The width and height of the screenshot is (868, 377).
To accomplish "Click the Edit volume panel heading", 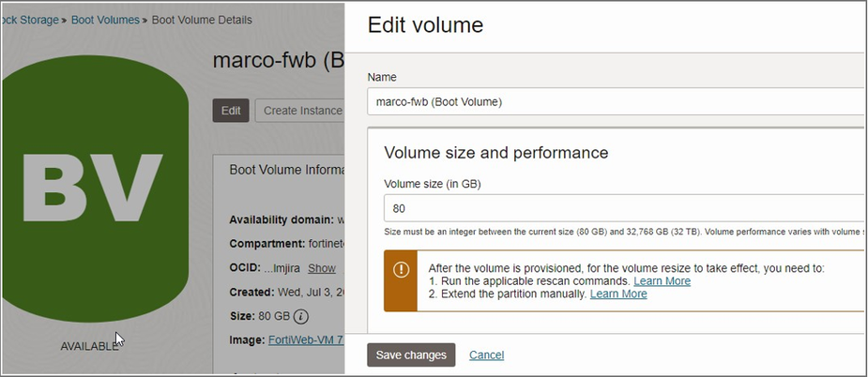I will [x=425, y=25].
